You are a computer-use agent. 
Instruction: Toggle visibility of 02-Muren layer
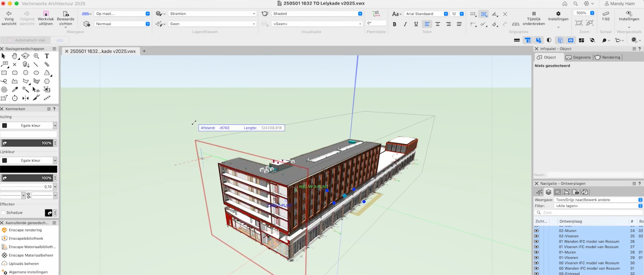pyautogui.click(x=536, y=231)
